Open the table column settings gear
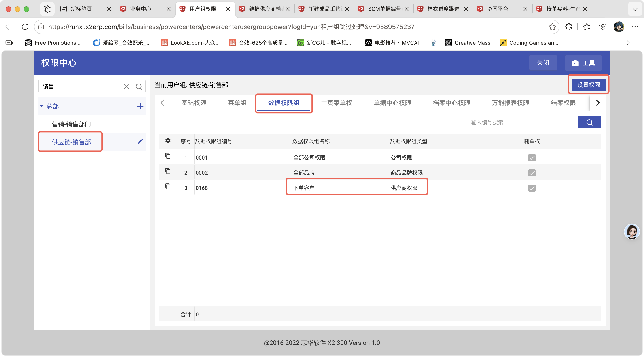The height and width of the screenshot is (357, 644). click(168, 141)
